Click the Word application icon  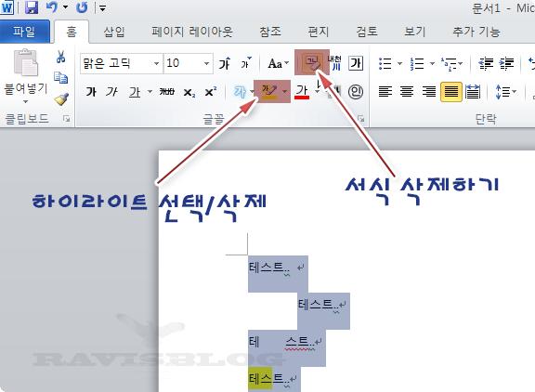(x=7, y=7)
